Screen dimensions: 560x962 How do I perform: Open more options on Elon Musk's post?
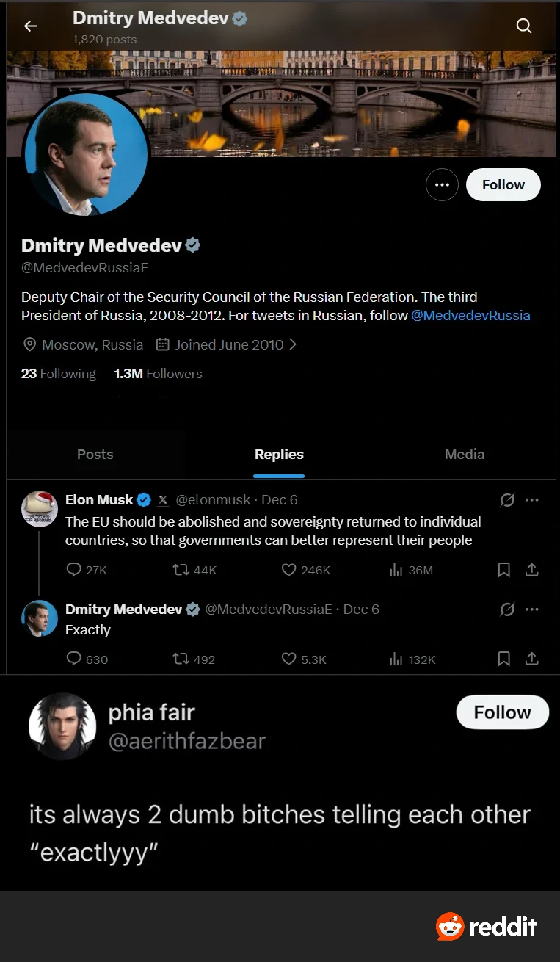pyautogui.click(x=532, y=500)
